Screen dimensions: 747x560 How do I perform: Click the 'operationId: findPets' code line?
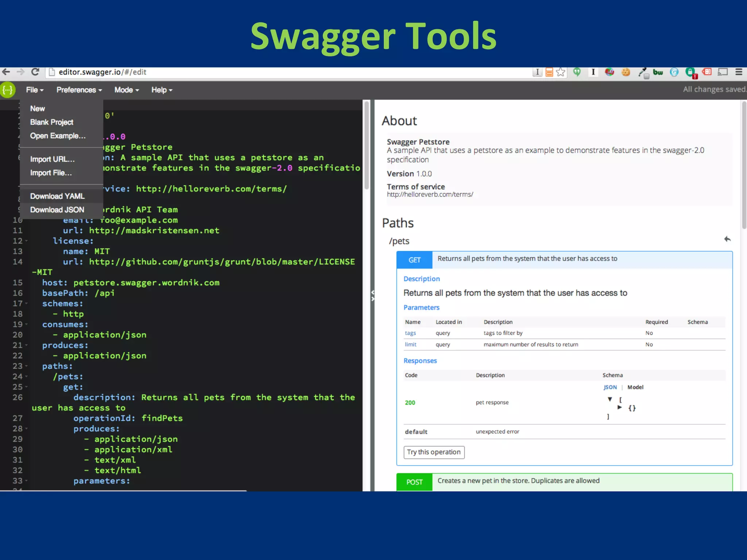click(128, 418)
